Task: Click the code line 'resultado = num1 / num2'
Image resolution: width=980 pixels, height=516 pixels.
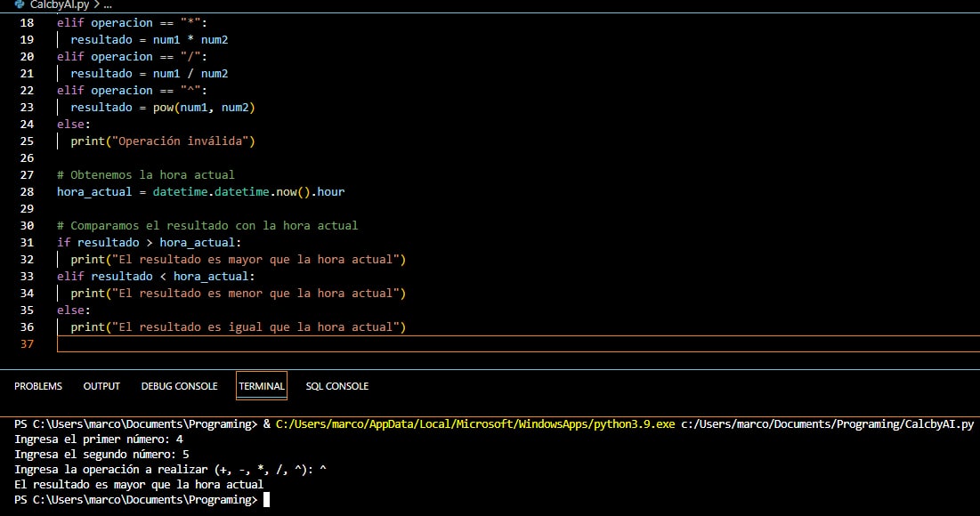Action: pos(150,73)
